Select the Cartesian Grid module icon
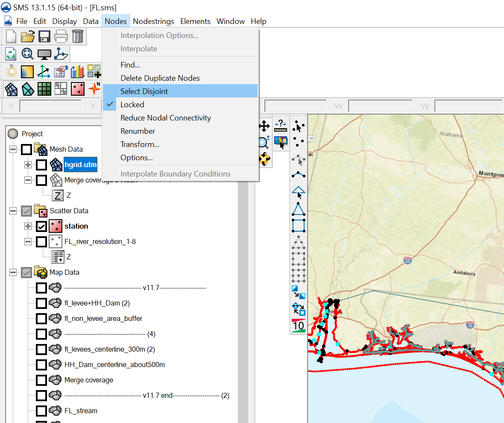This screenshot has height=423, width=504. point(44,89)
